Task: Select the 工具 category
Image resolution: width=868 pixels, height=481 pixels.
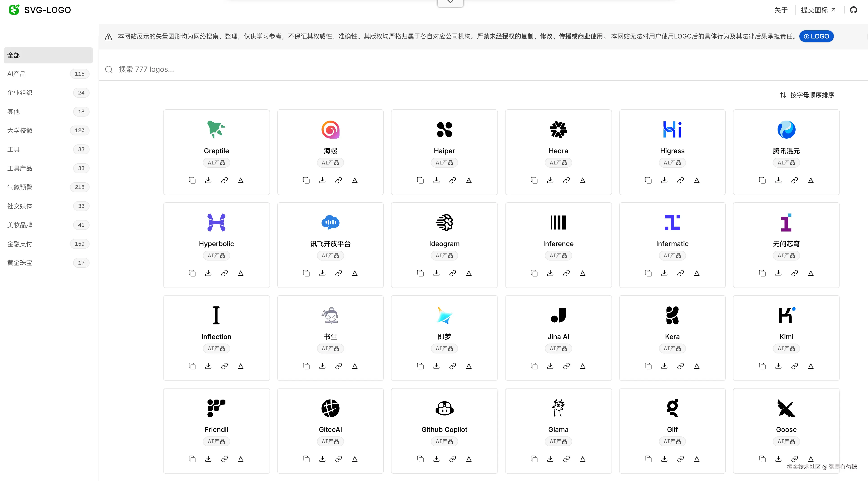Action: 48,149
